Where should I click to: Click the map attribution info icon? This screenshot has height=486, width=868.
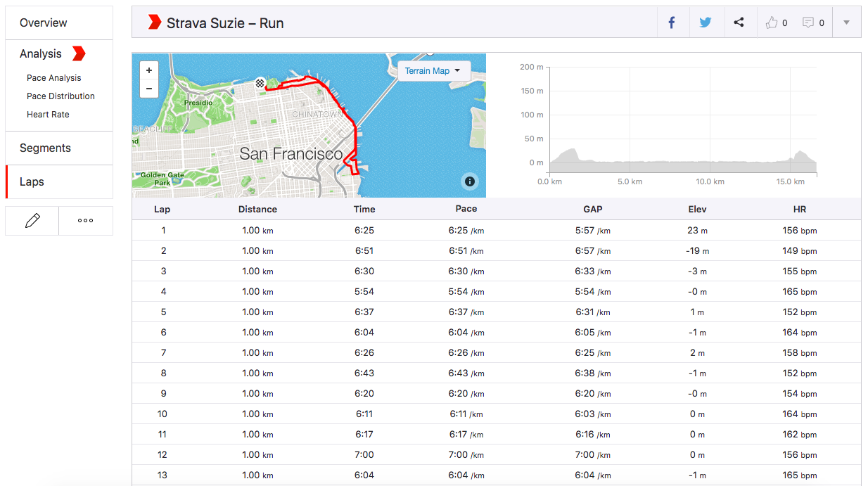(x=470, y=181)
